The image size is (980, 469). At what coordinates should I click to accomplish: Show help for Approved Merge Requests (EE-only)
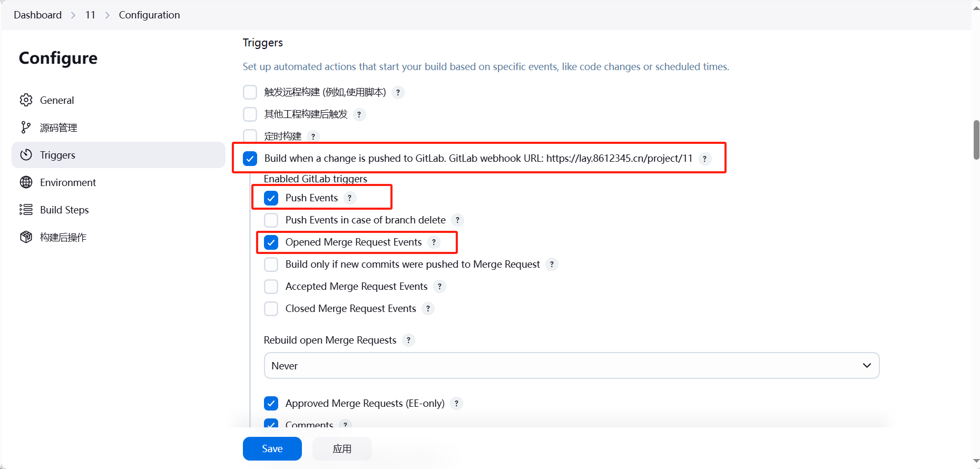pyautogui.click(x=456, y=404)
